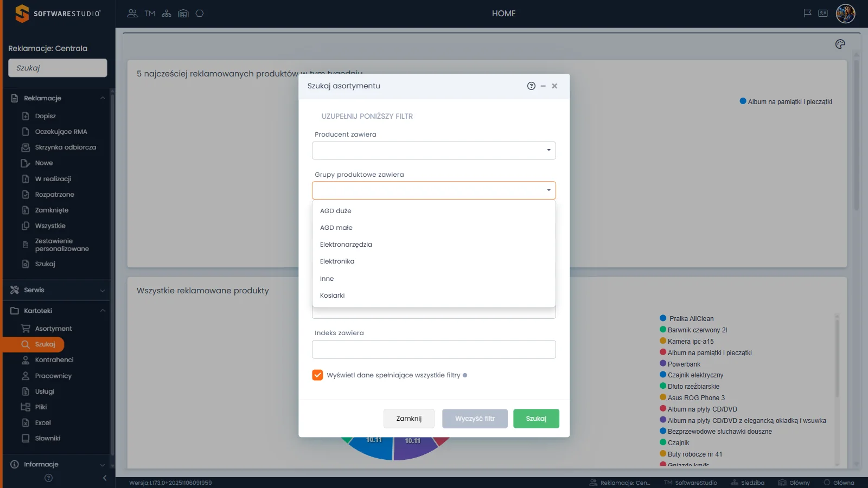
Task: Pick 'Kosiarki' product group option
Action: [x=434, y=296]
